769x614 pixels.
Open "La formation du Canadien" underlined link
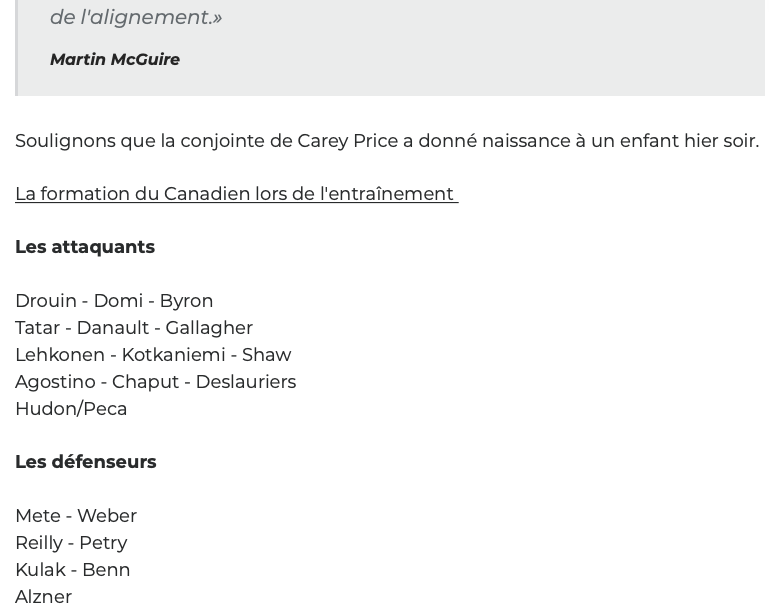[237, 194]
